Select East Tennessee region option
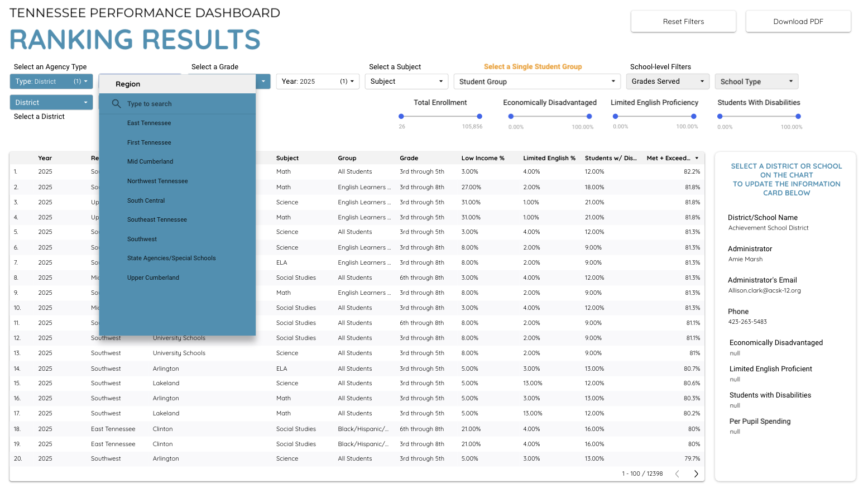Viewport: 868px width, 488px height. click(149, 123)
